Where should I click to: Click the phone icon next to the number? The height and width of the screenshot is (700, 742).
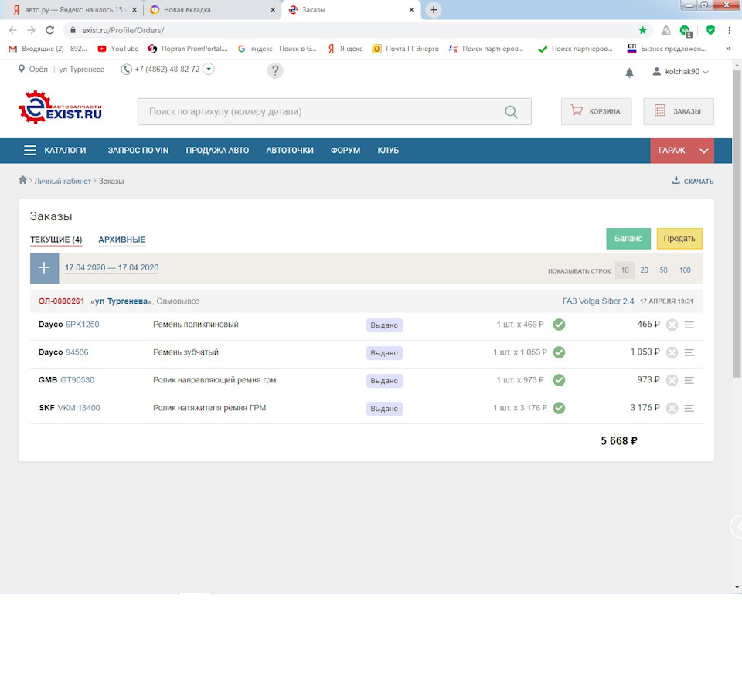coord(126,70)
